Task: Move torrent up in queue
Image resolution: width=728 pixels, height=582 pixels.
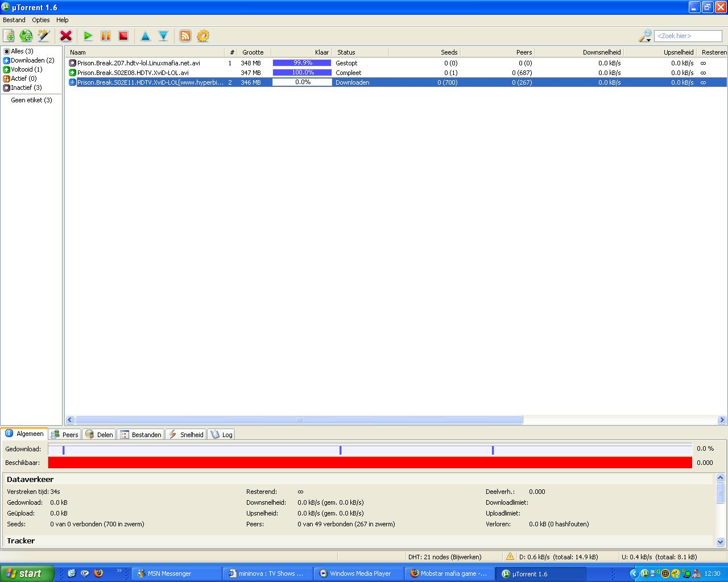Action: [x=146, y=36]
